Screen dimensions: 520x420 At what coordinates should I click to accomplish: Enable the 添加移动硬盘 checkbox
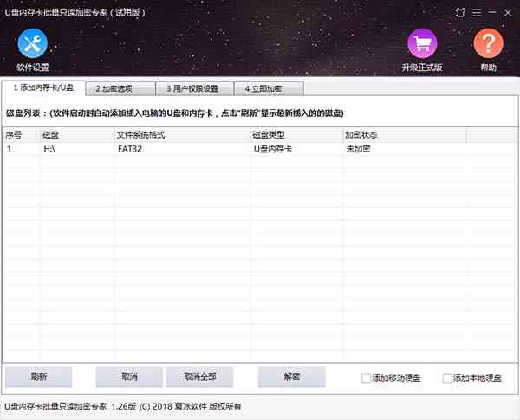366,378
